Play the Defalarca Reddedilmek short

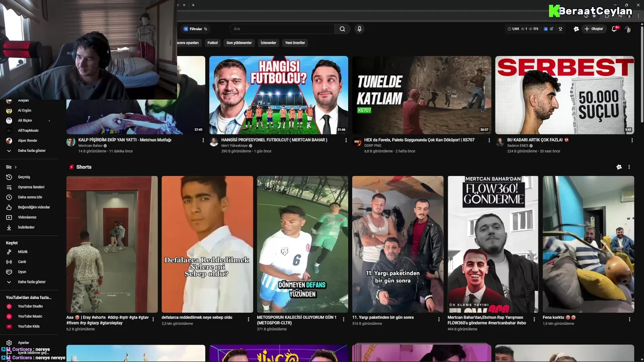pyautogui.click(x=207, y=244)
